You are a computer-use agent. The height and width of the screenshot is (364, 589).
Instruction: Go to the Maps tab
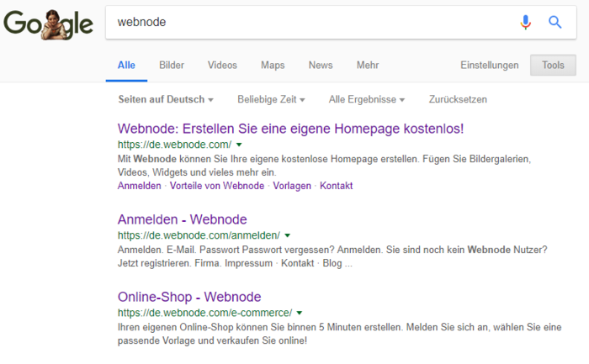(273, 66)
